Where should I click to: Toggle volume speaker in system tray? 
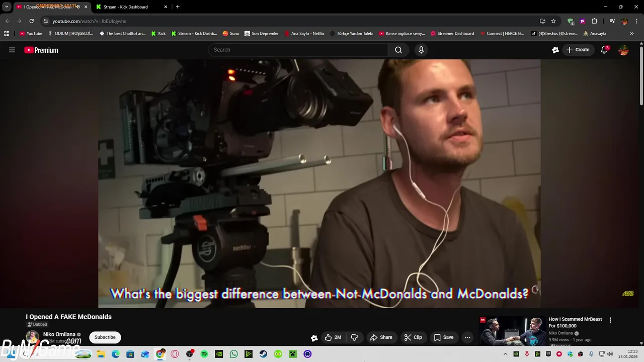[610, 354]
